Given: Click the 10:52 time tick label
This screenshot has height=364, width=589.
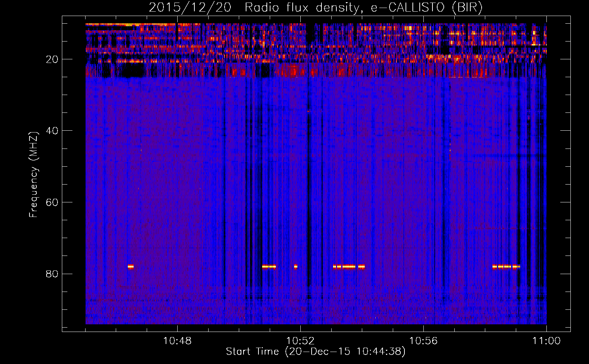Looking at the screenshot, I should coord(300,341).
